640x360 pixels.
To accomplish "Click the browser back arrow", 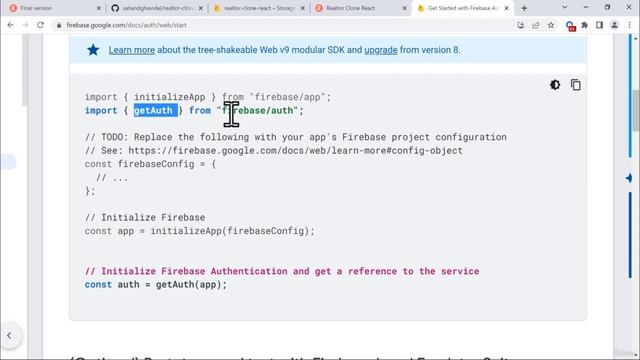I will click(x=10, y=25).
